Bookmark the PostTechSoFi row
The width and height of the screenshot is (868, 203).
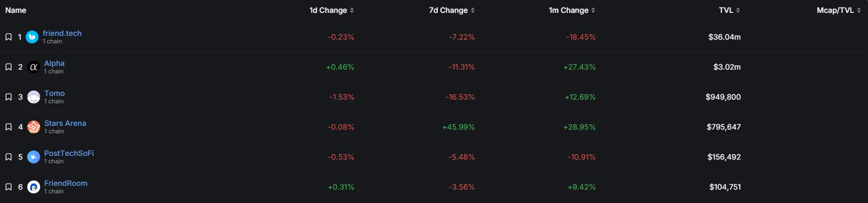pos(9,157)
